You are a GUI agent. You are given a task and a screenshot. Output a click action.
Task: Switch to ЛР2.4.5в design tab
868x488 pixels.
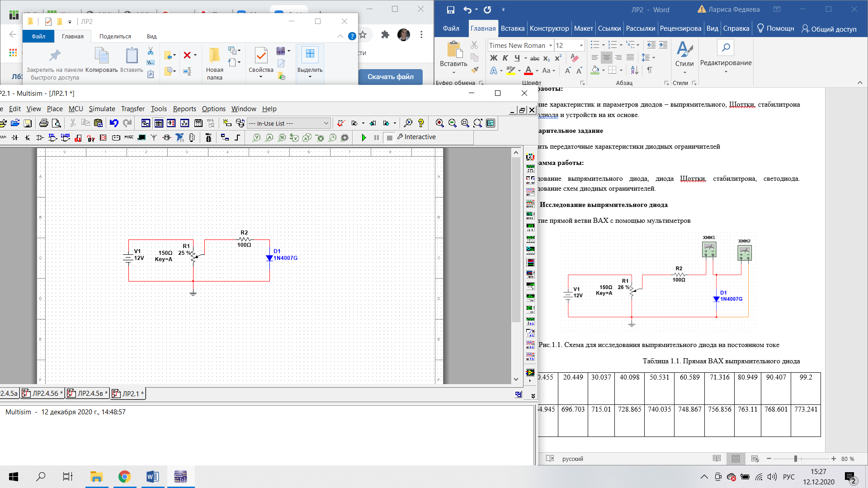(x=88, y=394)
